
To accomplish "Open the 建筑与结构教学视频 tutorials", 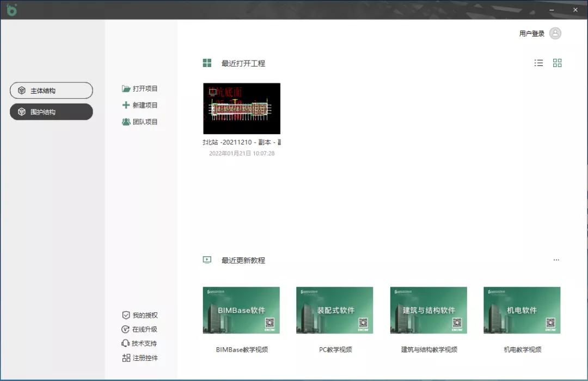I will (x=428, y=310).
